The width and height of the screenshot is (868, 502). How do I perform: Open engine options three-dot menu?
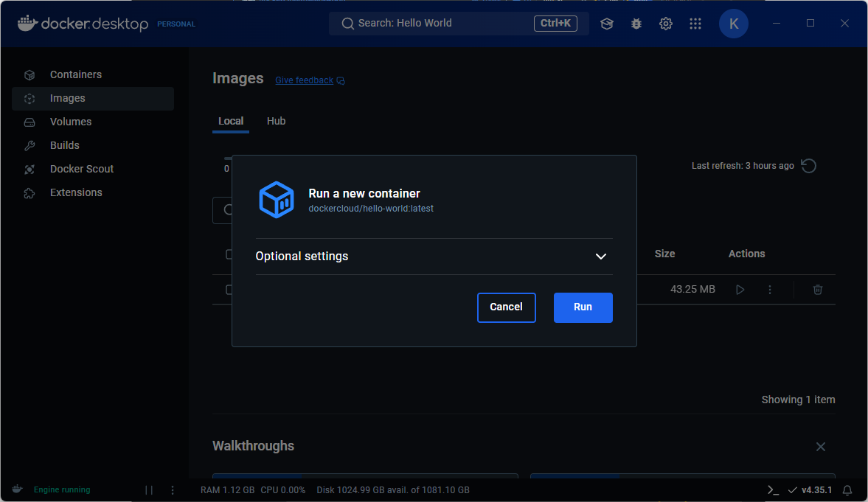click(172, 489)
